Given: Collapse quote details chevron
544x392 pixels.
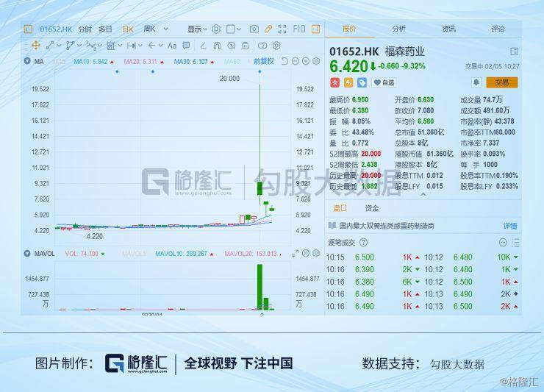Looking at the screenshot, I should [423, 194].
